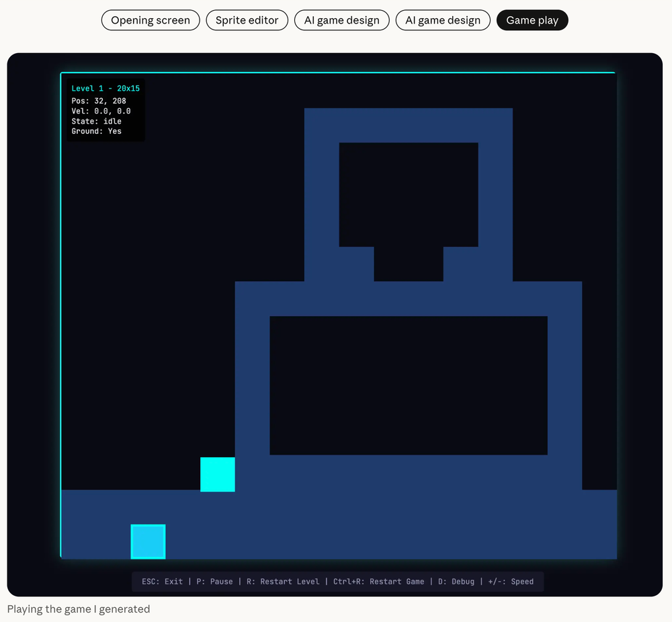The image size is (672, 622).
Task: Click the active Game play tab
Action: pyautogui.click(x=532, y=20)
